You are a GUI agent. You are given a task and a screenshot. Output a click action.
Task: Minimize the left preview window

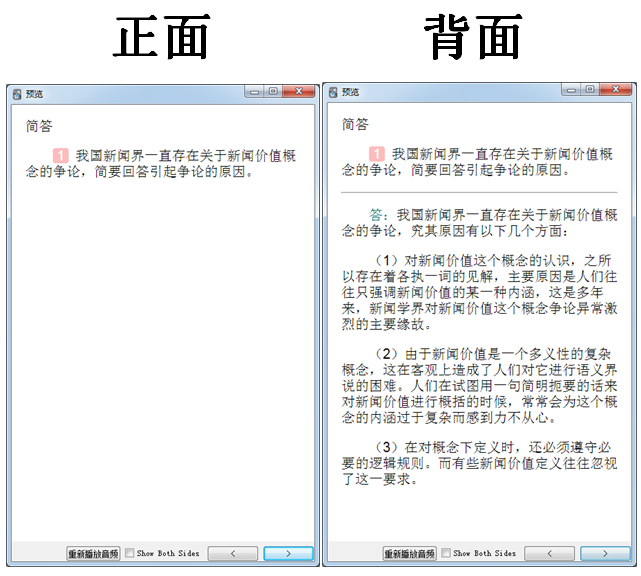254,91
